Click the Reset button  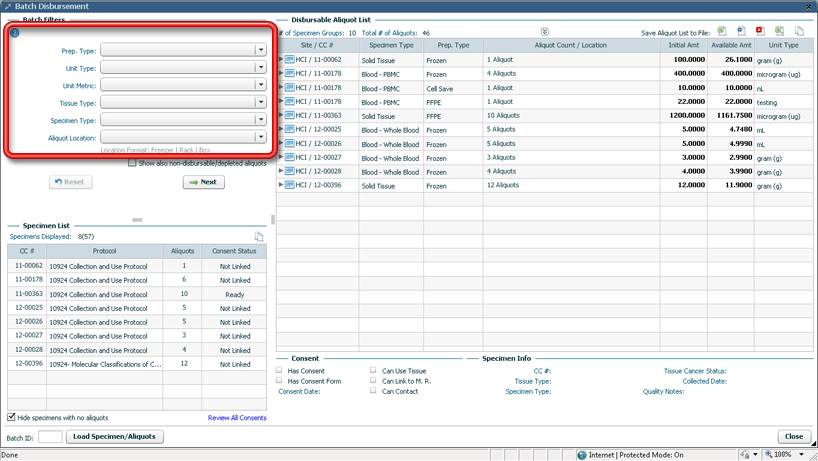pos(70,182)
